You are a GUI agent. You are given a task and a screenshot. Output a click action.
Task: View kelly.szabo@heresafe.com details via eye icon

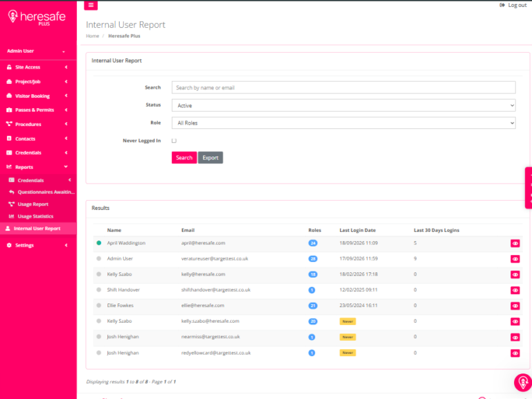coord(515,321)
